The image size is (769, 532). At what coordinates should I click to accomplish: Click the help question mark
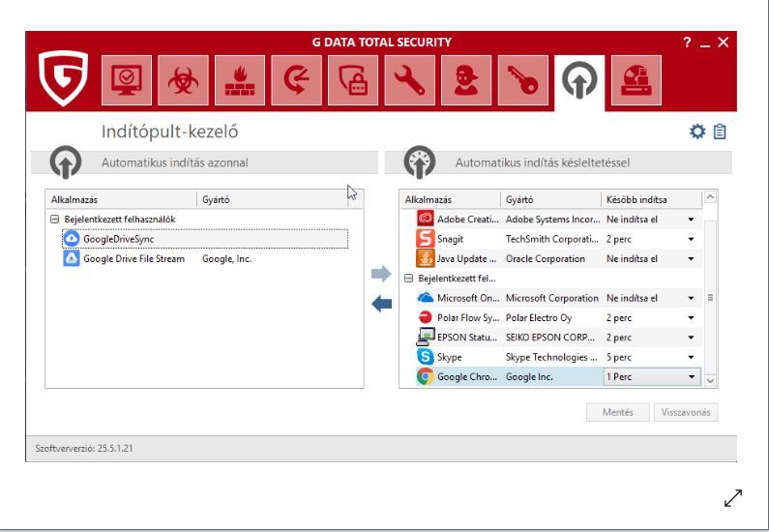[x=687, y=43]
